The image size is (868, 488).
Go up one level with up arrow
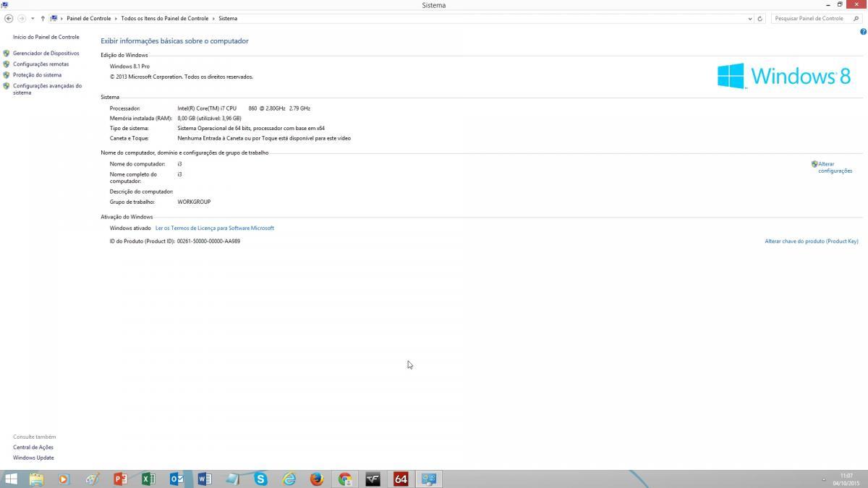[43, 18]
